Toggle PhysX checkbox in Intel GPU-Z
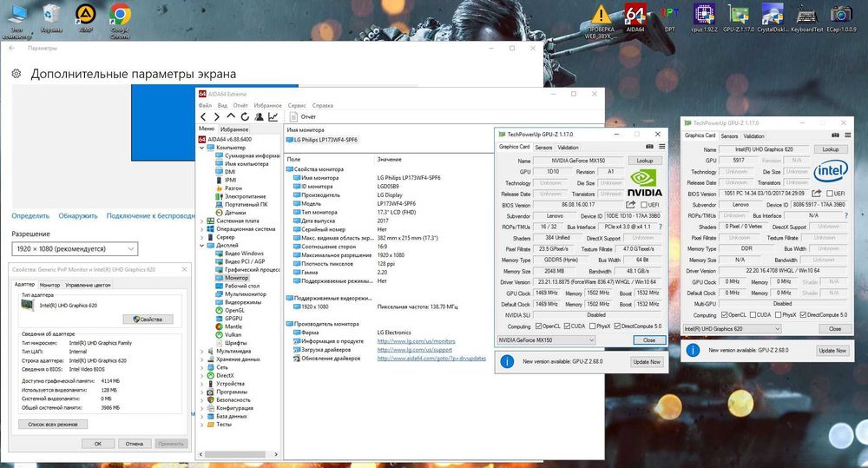The width and height of the screenshot is (868, 468). (x=778, y=314)
